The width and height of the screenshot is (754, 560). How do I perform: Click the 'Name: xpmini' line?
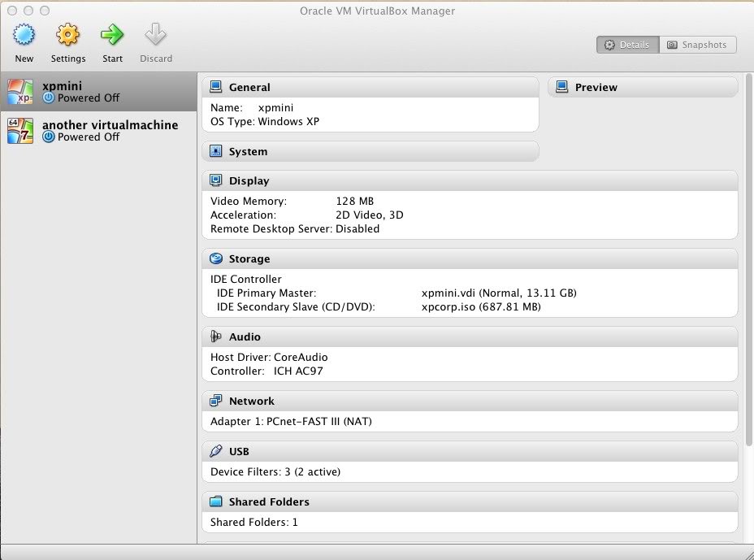tap(252, 107)
